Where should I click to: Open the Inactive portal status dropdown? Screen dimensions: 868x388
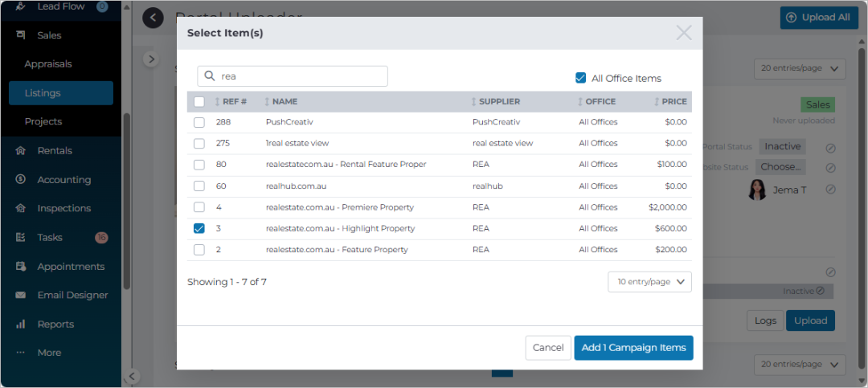(x=782, y=147)
